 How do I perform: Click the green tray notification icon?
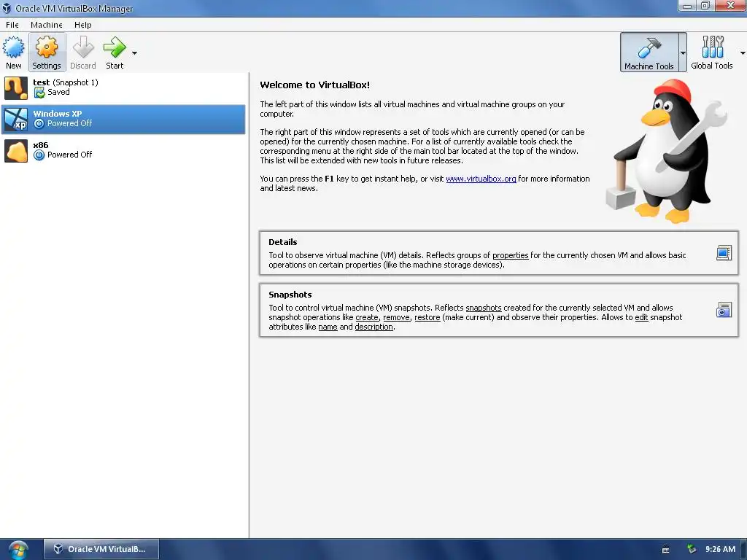click(x=692, y=549)
